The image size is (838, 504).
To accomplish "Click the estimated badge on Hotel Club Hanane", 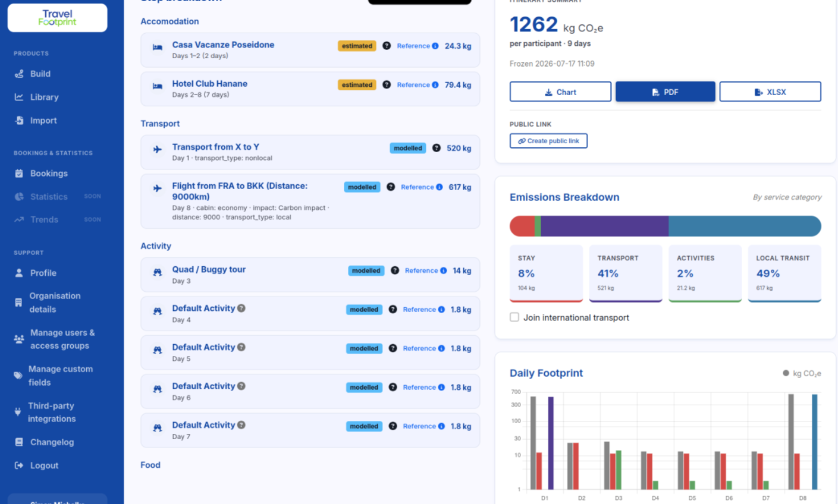I will (357, 85).
